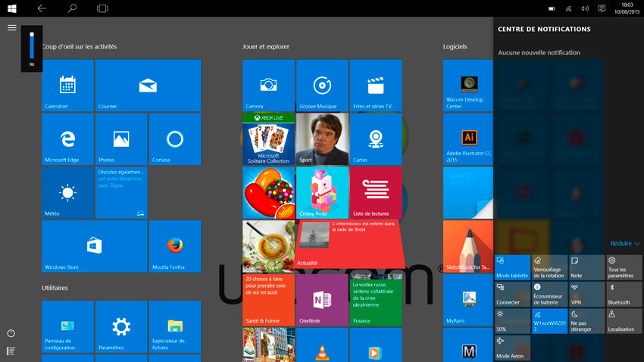
Task: Open the Skype Discutez également tile
Action: click(121, 193)
